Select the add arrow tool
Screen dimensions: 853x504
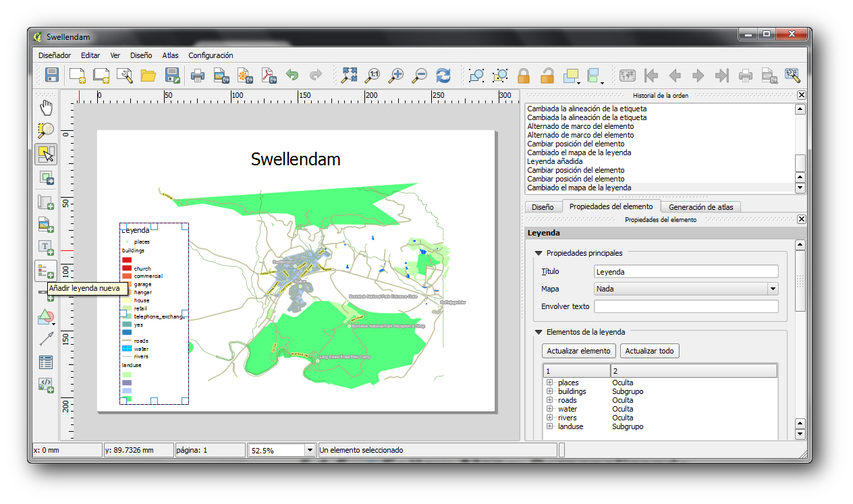pos(46,339)
